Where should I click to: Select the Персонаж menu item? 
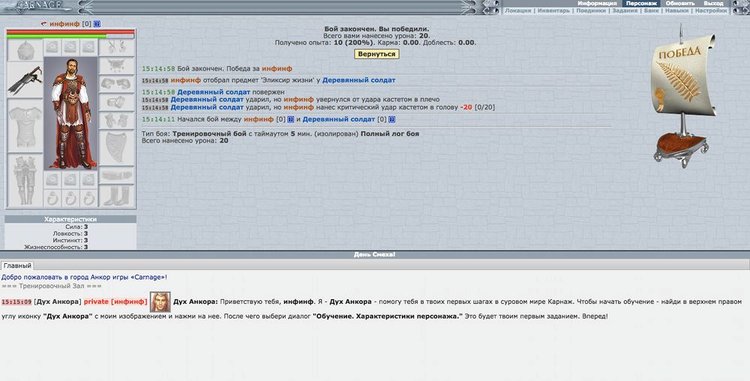click(641, 3)
